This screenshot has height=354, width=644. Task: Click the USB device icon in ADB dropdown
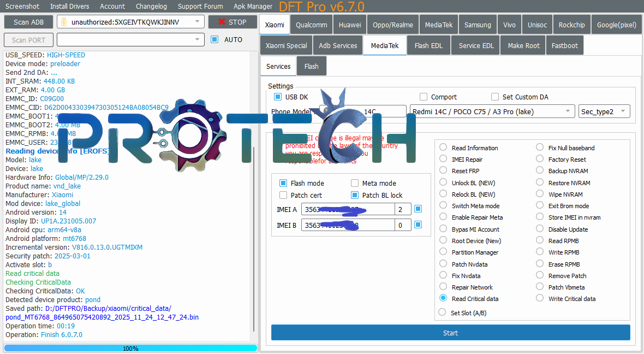tap(64, 22)
